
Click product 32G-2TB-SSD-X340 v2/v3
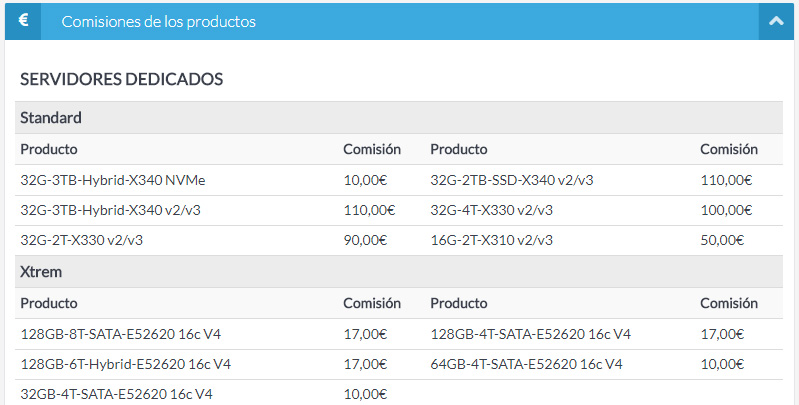[x=511, y=180]
